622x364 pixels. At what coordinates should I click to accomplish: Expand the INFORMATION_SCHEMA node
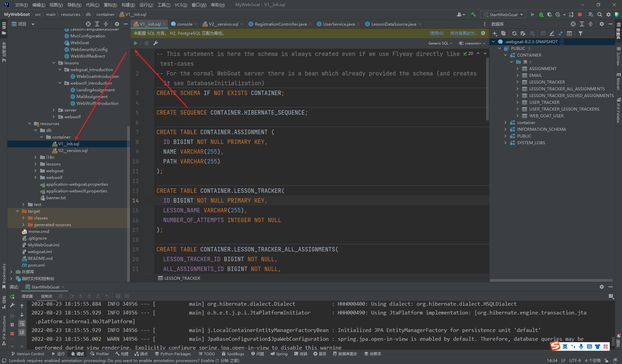pos(505,129)
